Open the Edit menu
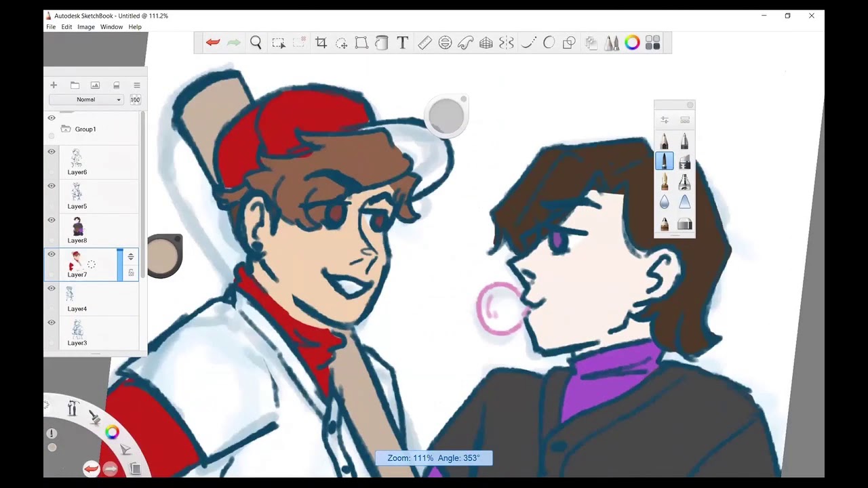Screen dimensions: 868x488 pyautogui.click(x=66, y=27)
